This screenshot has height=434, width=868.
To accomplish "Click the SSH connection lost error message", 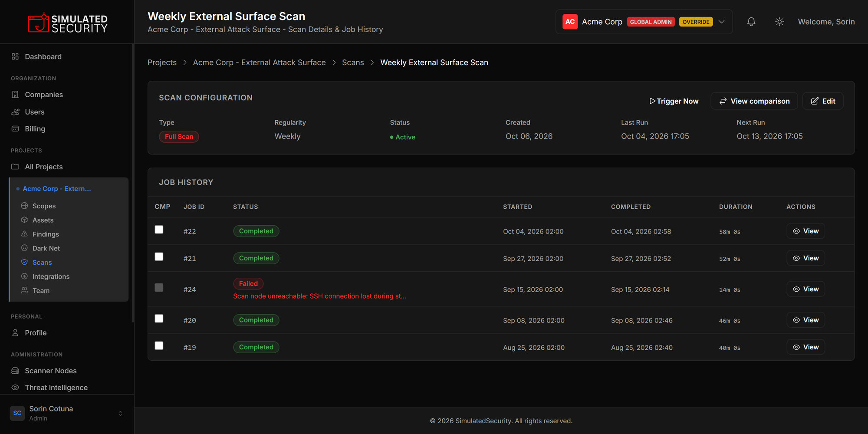I will click(x=319, y=296).
